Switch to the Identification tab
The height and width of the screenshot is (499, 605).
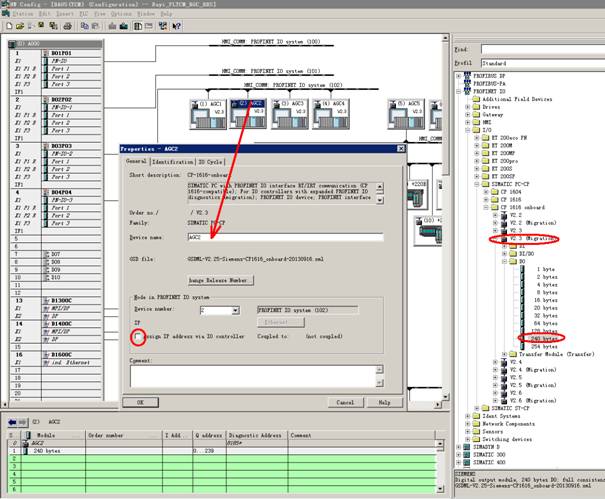point(173,161)
